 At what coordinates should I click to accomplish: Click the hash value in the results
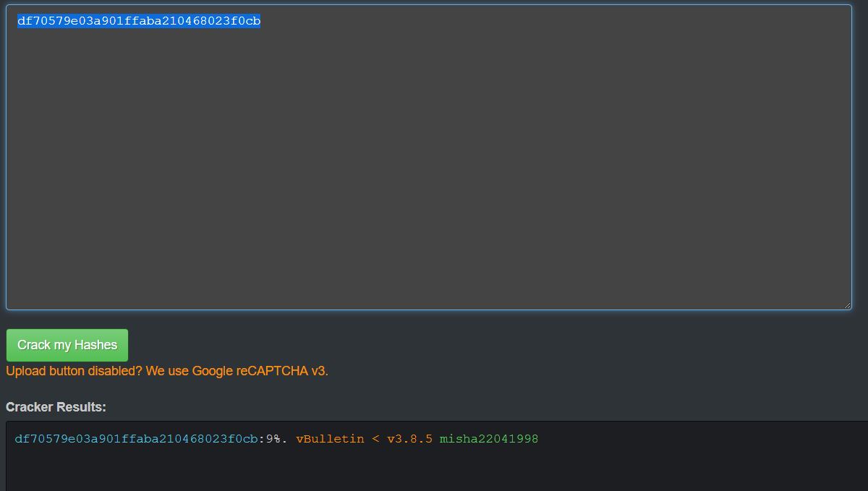point(136,439)
